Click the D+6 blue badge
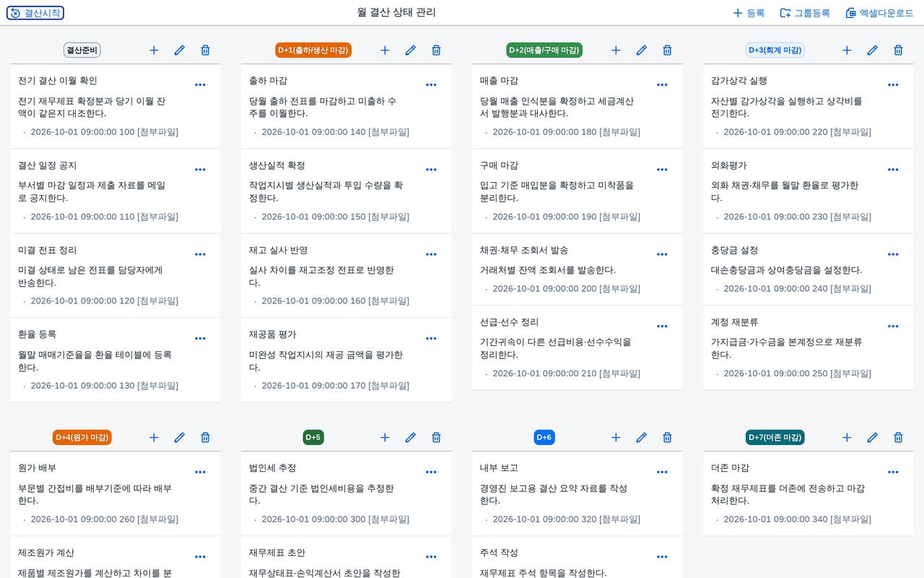Viewport: 924px width, 578px height. point(544,437)
